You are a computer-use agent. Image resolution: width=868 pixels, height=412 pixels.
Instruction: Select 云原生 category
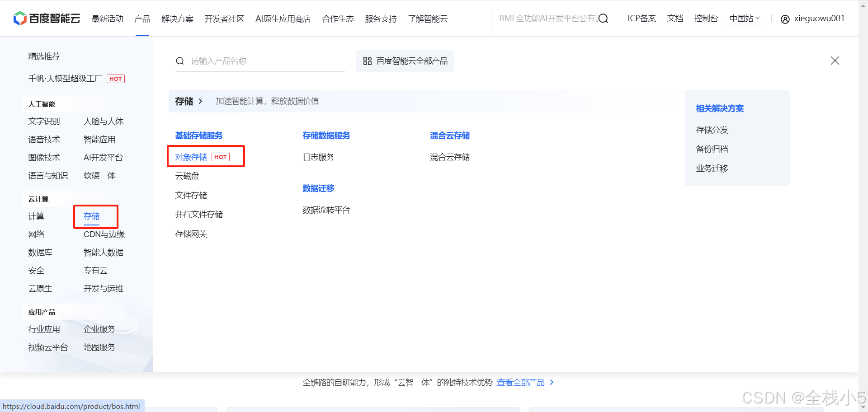(40, 289)
